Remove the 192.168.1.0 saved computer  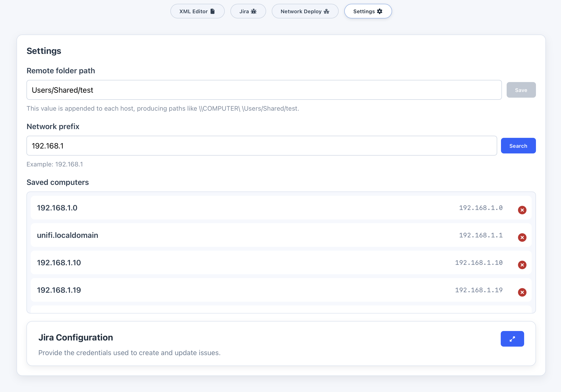coord(522,210)
